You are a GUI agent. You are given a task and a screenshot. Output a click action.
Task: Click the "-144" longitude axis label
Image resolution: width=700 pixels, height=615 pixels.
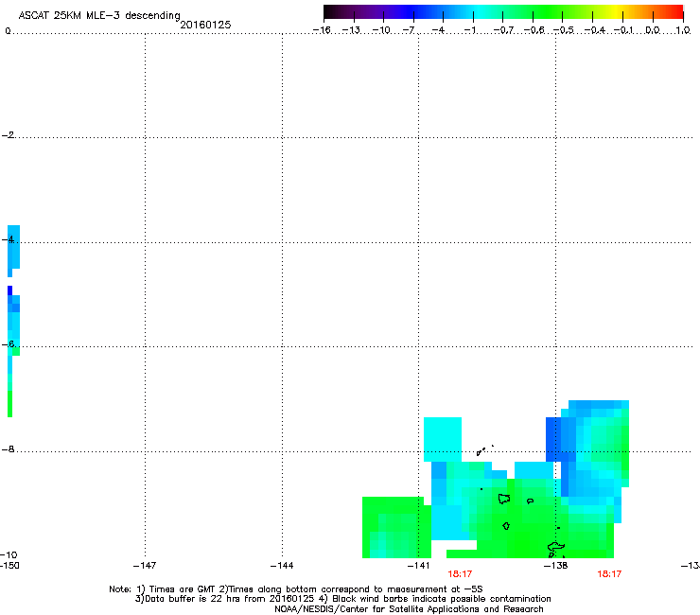282,566
